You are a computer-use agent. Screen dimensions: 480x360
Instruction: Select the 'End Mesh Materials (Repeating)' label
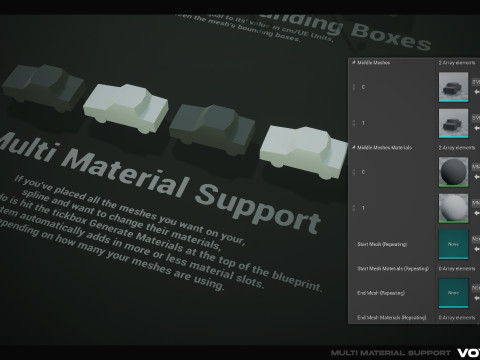(x=392, y=318)
